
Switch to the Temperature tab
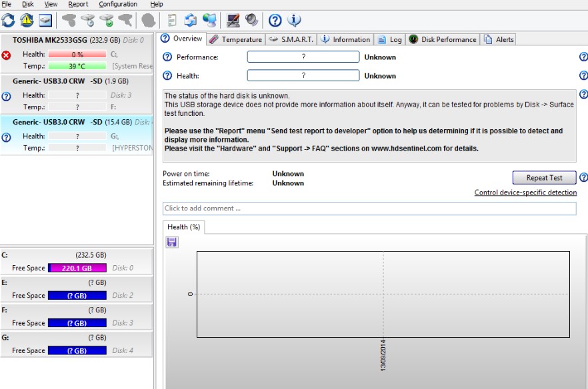pyautogui.click(x=235, y=39)
